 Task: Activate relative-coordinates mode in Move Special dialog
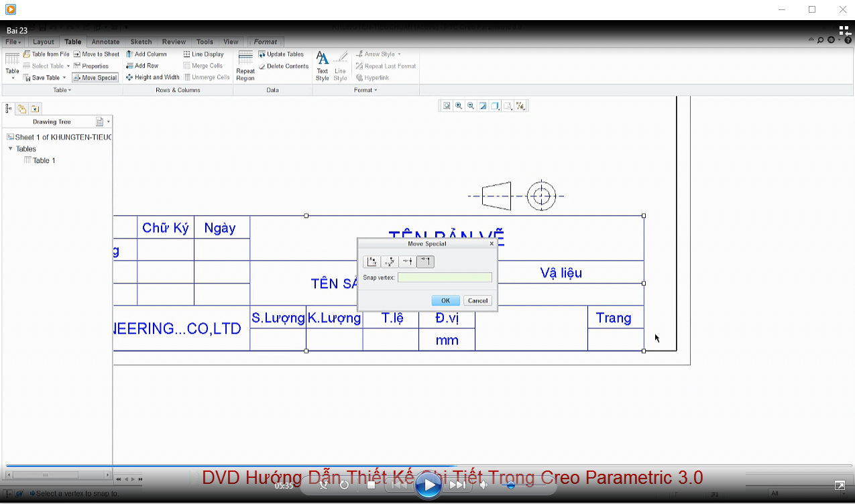click(390, 261)
